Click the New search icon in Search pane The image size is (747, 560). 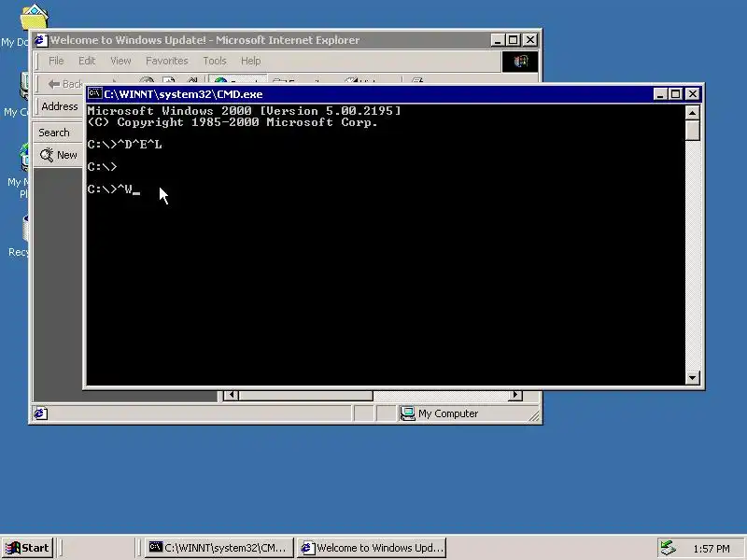(47, 155)
